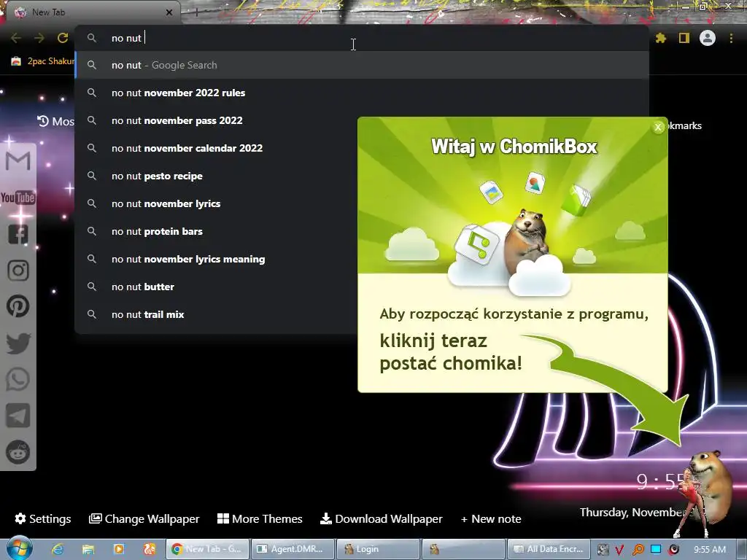The width and height of the screenshot is (747, 560).
Task: Open the Reddit shortcut in the sidebar
Action: coord(18,452)
